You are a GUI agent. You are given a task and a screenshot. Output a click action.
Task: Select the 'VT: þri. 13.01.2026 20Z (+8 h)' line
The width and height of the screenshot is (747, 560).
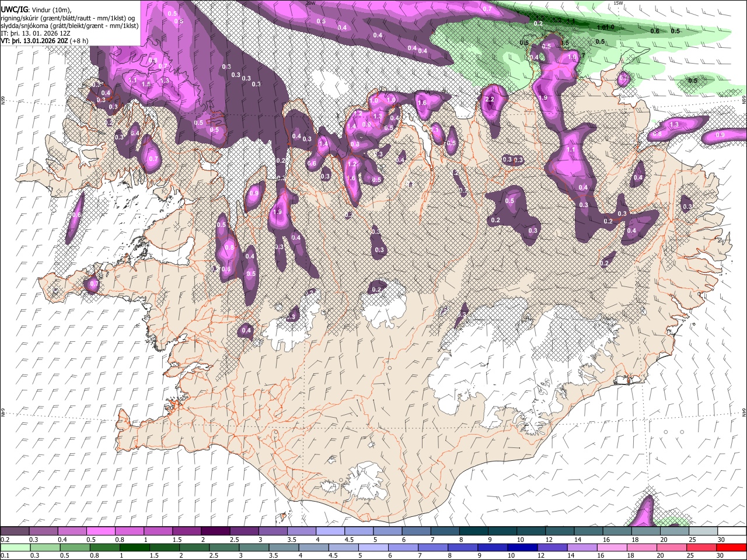click(45, 41)
